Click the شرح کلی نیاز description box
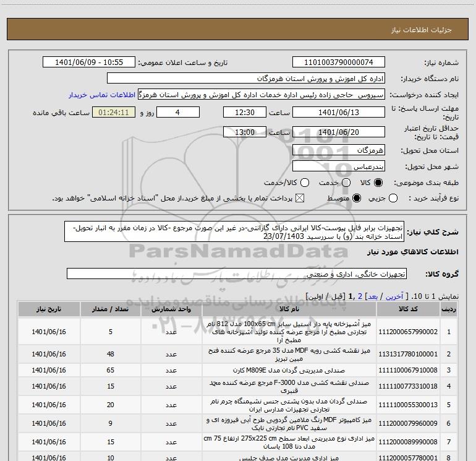Image resolution: width=476 pixels, height=461 pixels. (234, 232)
